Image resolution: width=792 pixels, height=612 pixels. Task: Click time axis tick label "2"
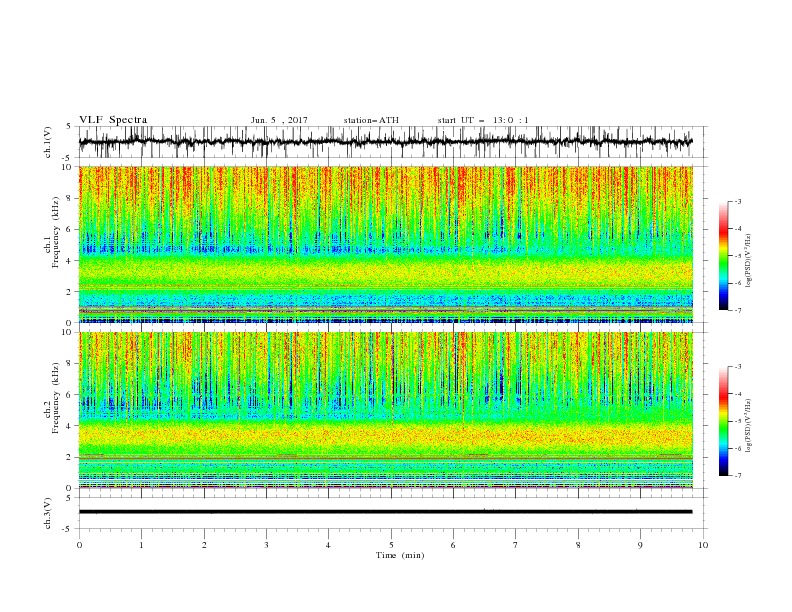[x=204, y=545]
